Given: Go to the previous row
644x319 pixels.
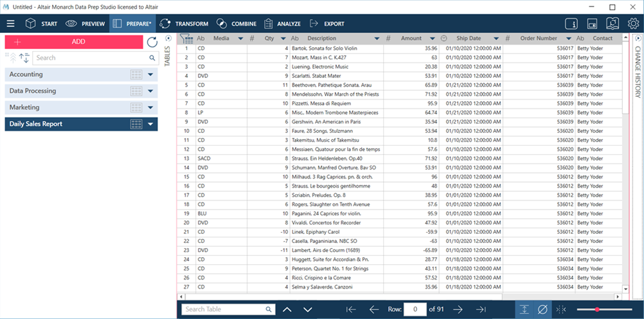Looking at the screenshot, I should pyautogui.click(x=374, y=309).
